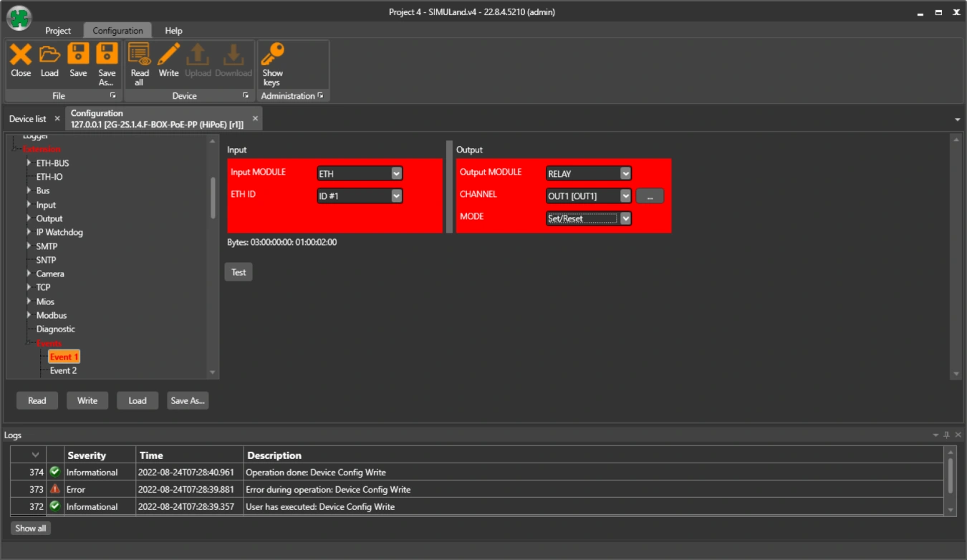967x560 pixels.
Task: Switch to the Project ribbon tab
Action: 58,31
